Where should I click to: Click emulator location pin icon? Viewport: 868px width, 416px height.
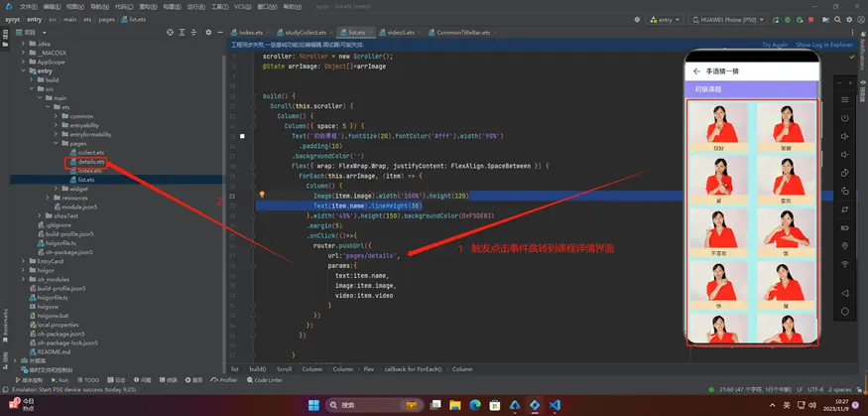coord(845,246)
